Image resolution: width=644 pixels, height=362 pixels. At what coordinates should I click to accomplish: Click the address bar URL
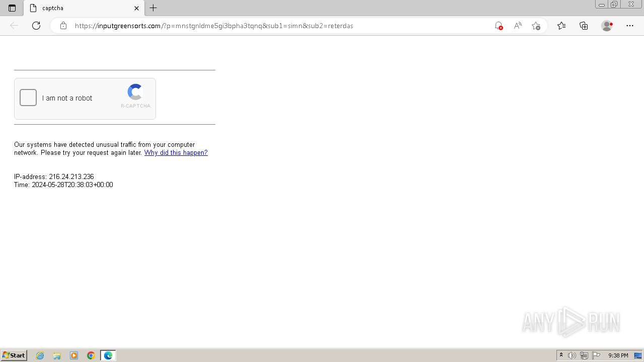click(x=214, y=26)
